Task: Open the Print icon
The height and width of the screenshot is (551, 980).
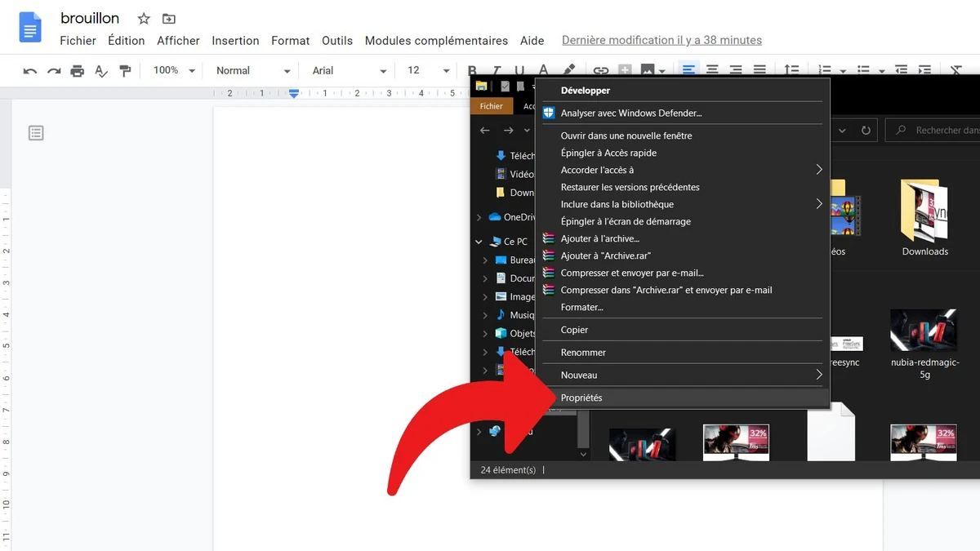Action: point(78,70)
